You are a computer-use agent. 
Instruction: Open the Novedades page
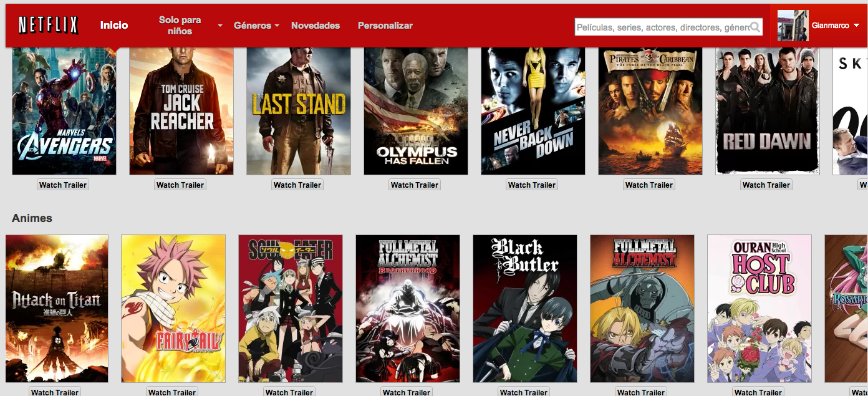click(316, 26)
